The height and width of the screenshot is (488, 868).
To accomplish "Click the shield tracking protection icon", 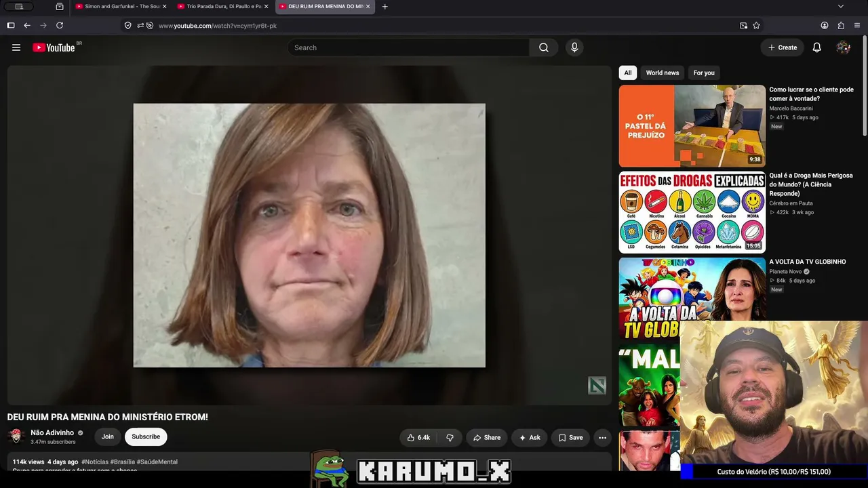I will [127, 25].
